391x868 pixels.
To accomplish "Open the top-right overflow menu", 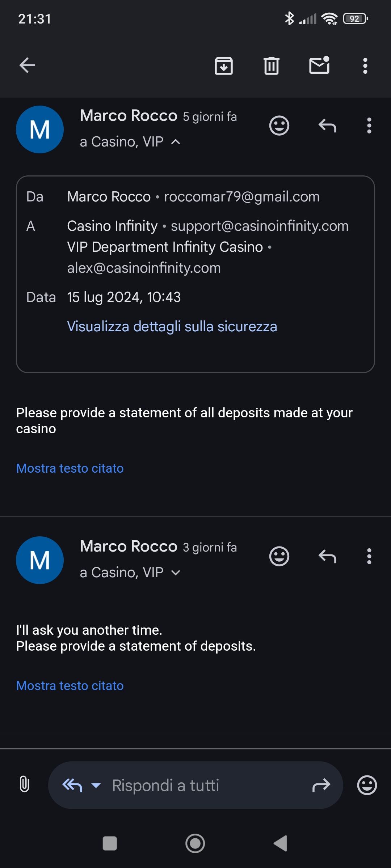I will (365, 66).
